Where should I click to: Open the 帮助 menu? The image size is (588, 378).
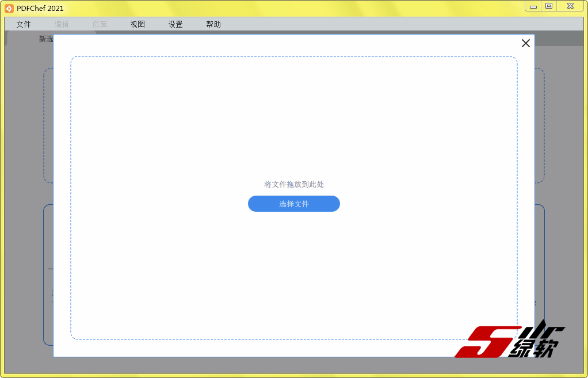click(213, 24)
